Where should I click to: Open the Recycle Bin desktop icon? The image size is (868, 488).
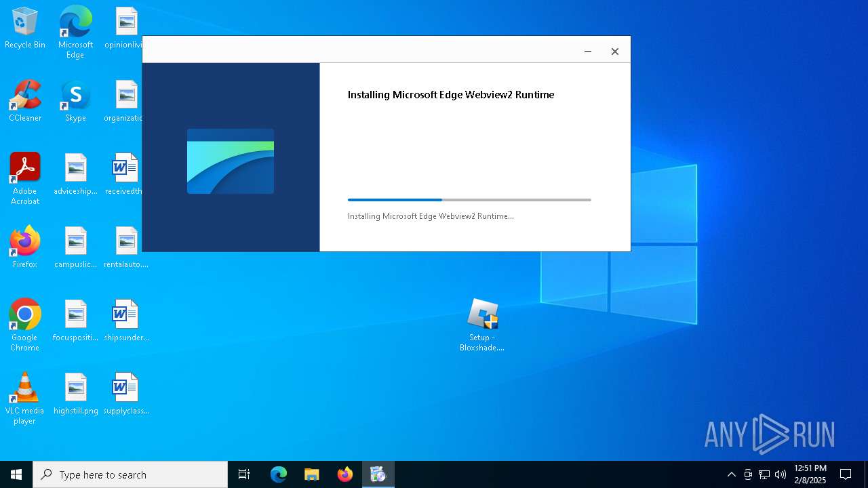coord(25,28)
